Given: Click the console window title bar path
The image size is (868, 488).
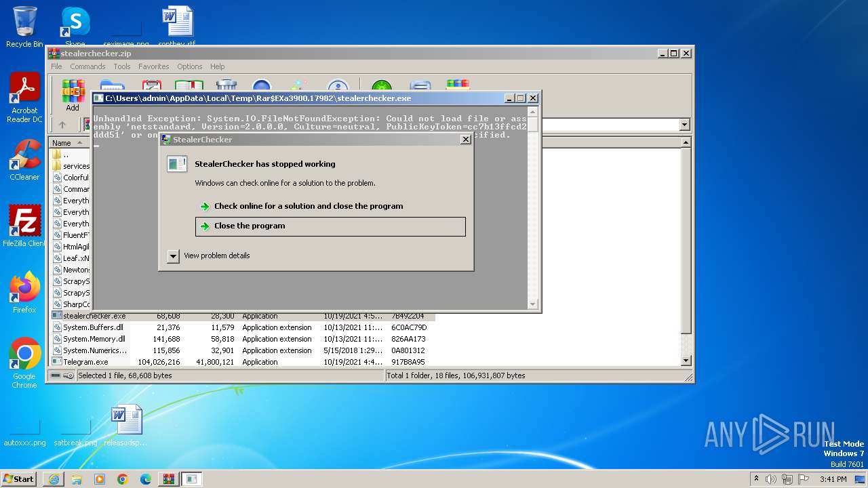Looking at the screenshot, I should coord(258,98).
